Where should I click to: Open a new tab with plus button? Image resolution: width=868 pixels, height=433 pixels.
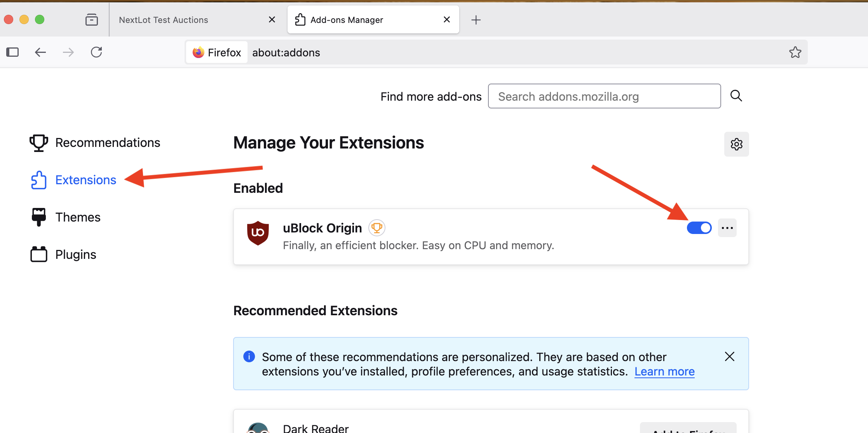tap(476, 20)
